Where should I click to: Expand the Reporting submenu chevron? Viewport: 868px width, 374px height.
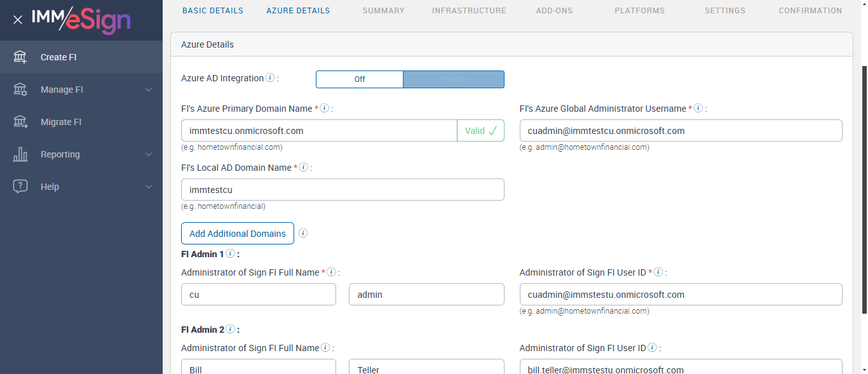(149, 154)
